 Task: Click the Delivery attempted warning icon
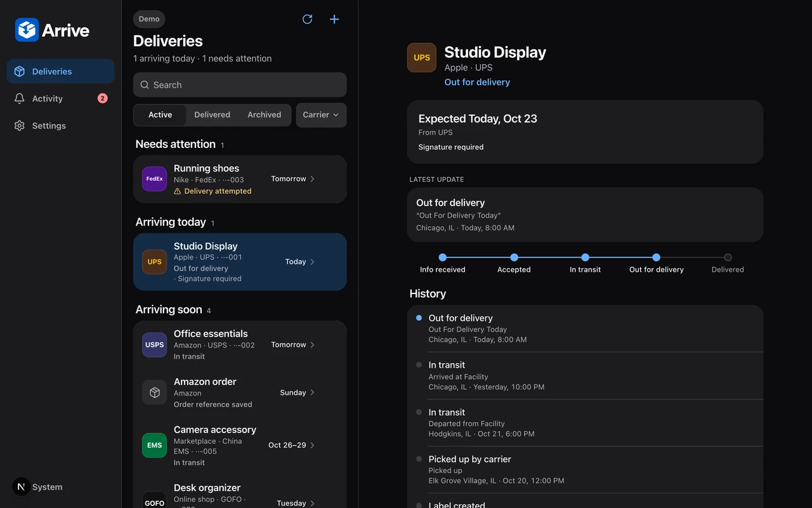click(178, 191)
